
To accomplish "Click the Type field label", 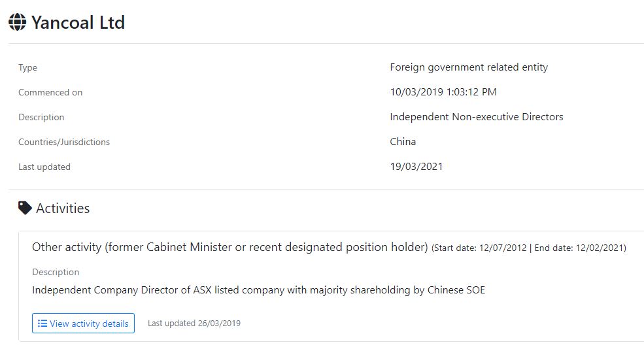I will coord(27,68).
